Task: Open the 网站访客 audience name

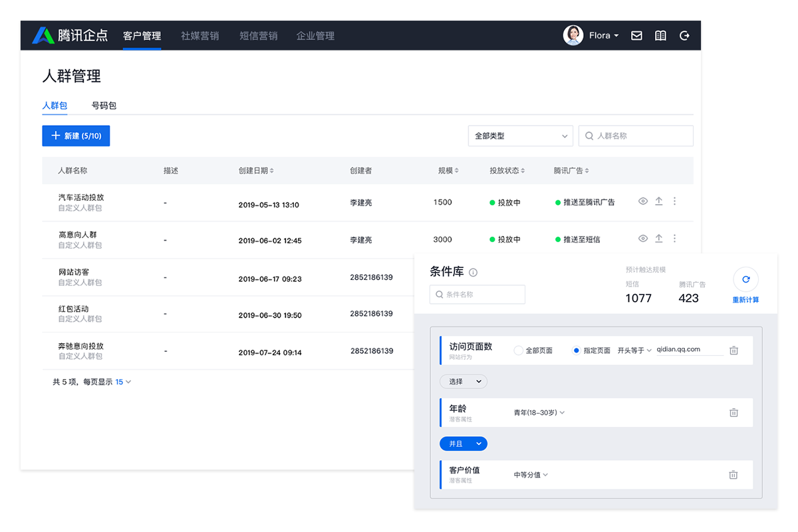Action: 73,272
